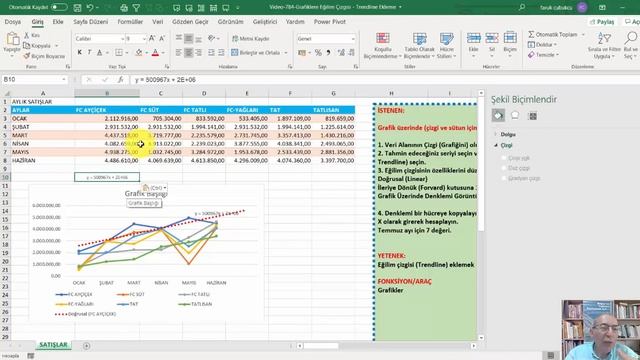This screenshot has width=640, height=360.
Task: Select column B header
Action: (x=107, y=93)
